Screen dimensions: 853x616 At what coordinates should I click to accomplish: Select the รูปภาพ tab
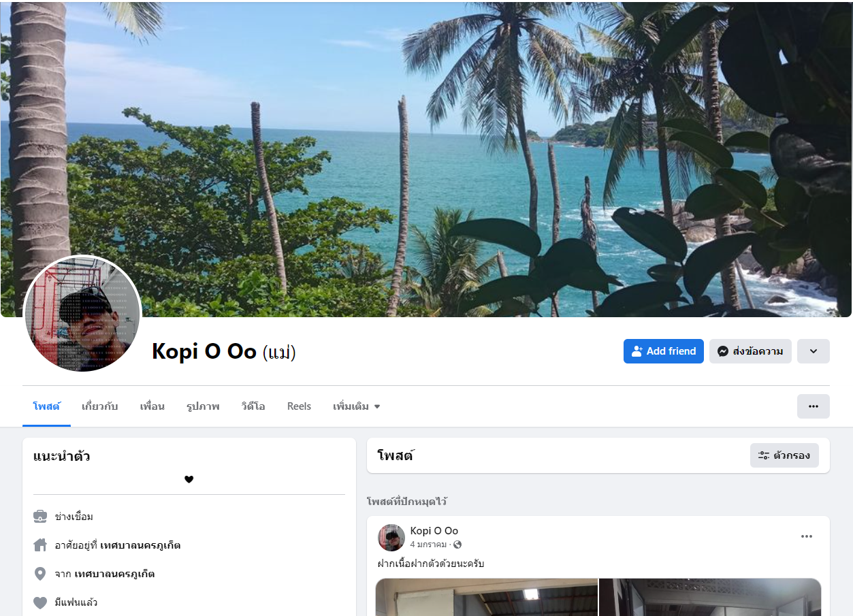(203, 406)
